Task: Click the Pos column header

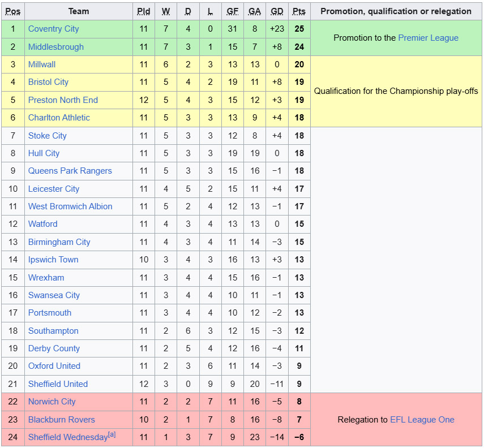Action: (x=12, y=11)
